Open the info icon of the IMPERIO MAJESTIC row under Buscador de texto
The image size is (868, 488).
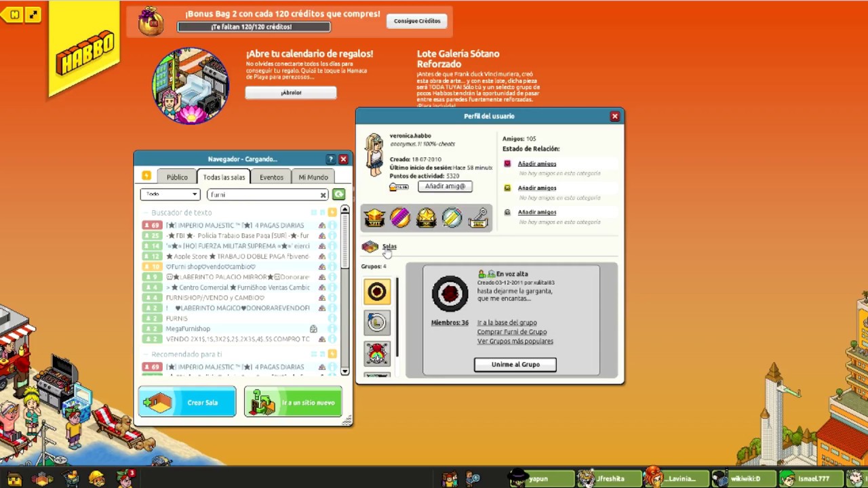[332, 225]
